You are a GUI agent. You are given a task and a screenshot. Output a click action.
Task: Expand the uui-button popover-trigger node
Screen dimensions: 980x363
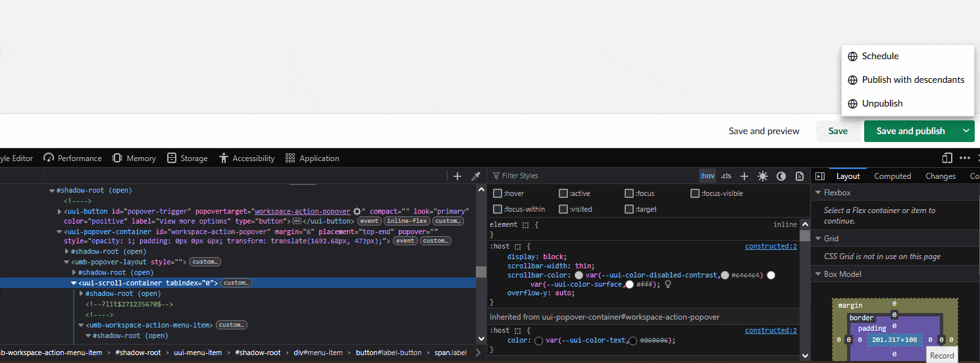(60, 212)
